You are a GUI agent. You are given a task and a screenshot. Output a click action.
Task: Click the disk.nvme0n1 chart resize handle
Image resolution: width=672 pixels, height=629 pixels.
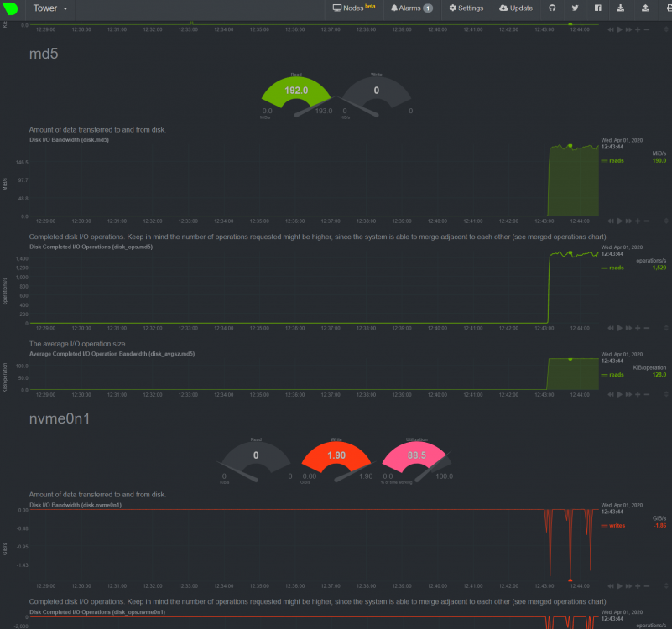coord(666,585)
